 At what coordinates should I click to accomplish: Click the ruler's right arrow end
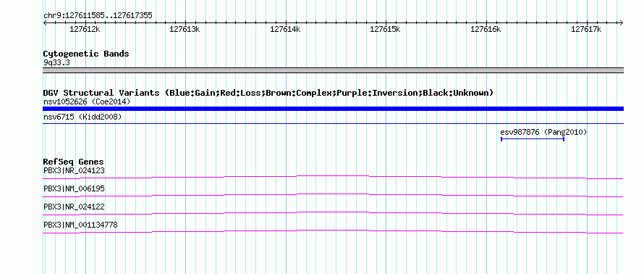[622, 23]
